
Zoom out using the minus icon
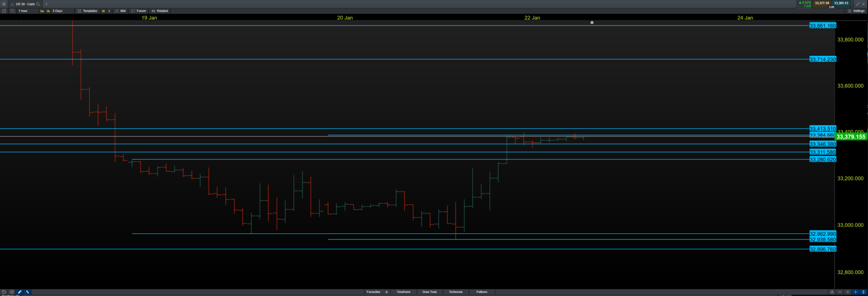click(x=840, y=292)
